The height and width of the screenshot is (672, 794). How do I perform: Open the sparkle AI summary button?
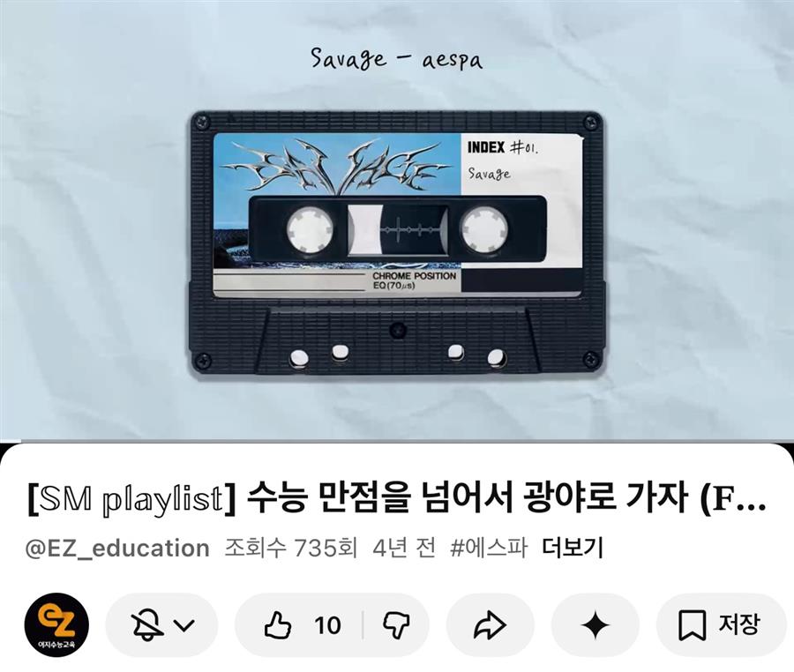click(595, 625)
